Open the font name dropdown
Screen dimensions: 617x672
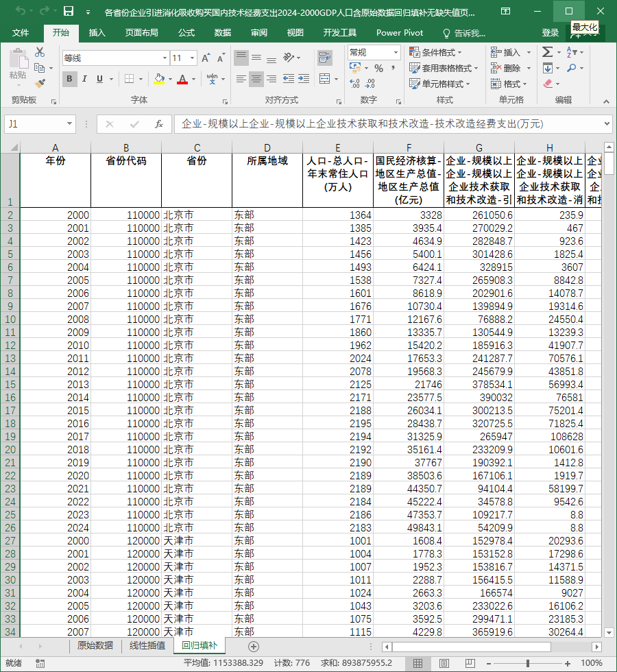[165, 58]
